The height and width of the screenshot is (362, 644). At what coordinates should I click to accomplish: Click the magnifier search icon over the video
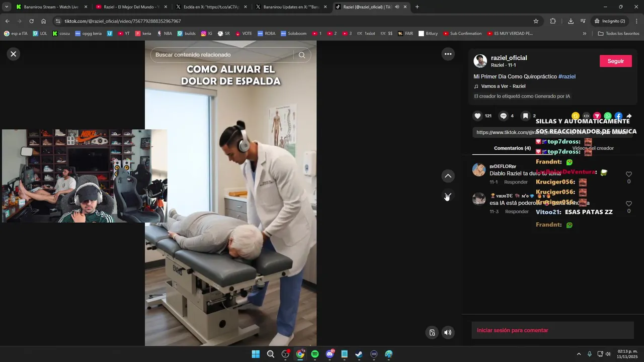[x=302, y=55]
